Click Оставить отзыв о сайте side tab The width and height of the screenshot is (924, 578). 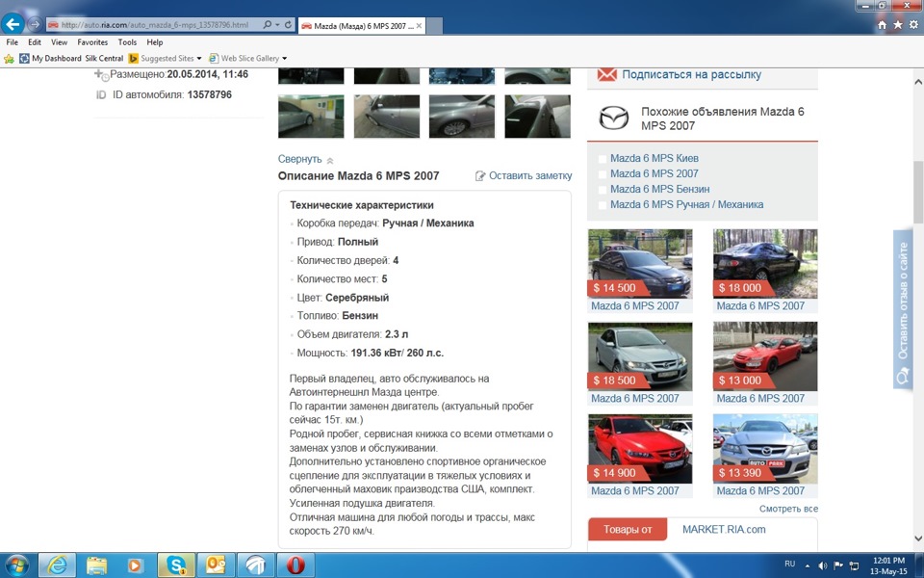[x=903, y=308]
